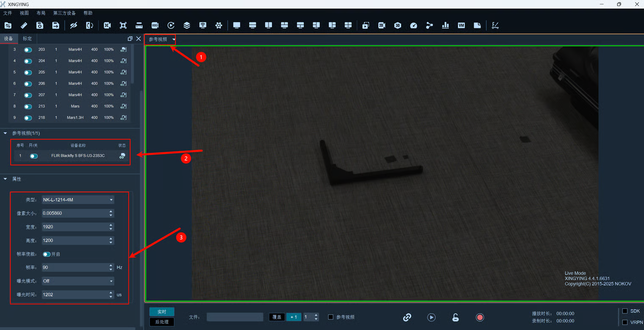Viewport: 644px width, 330px height.
Task: Click the export/save-as arrow icon
Action: (x=56, y=25)
